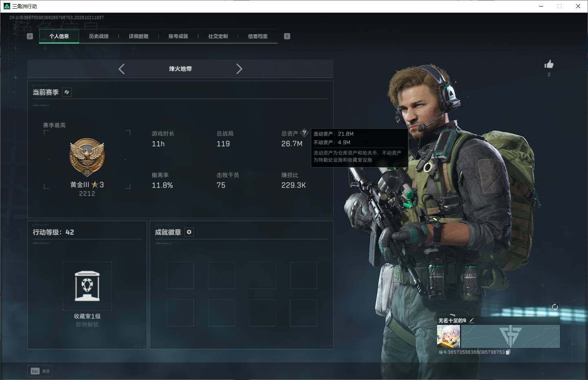Open the 历史战绩 tab

99,36
